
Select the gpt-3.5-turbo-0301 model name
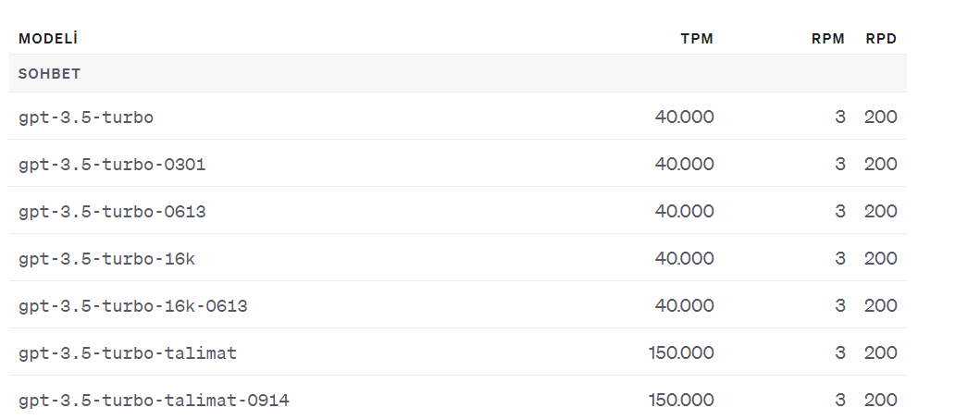112,165
